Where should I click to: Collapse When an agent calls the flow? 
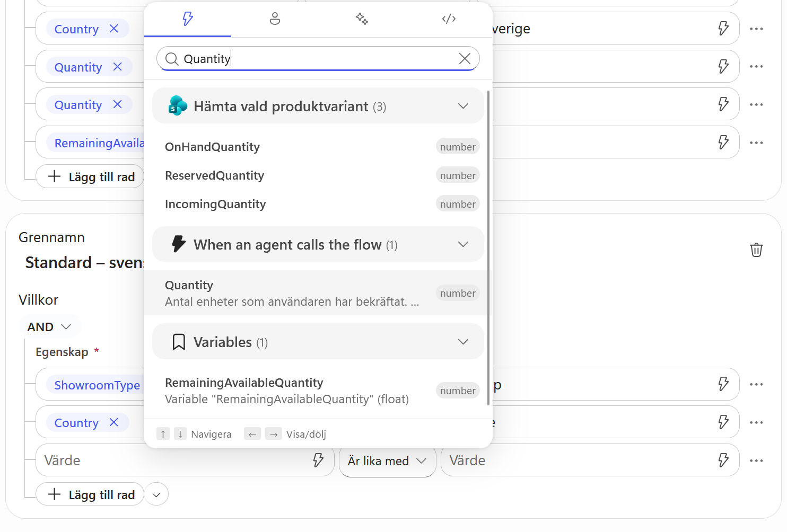[x=463, y=244]
